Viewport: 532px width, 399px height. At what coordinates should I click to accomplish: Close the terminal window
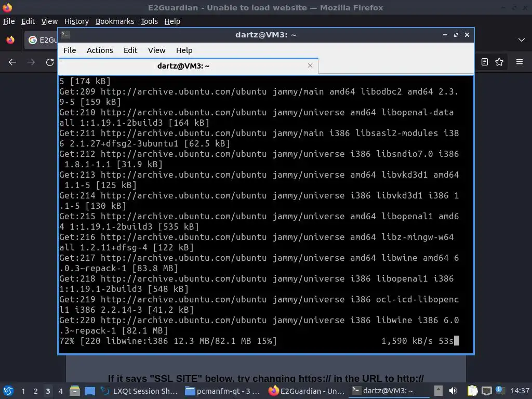467,35
